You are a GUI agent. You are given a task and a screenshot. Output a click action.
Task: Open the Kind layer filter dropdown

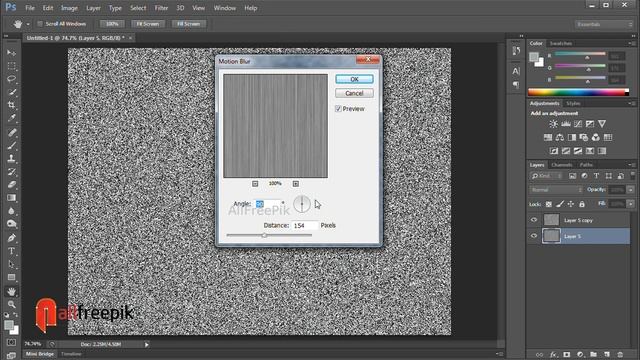(x=547, y=176)
